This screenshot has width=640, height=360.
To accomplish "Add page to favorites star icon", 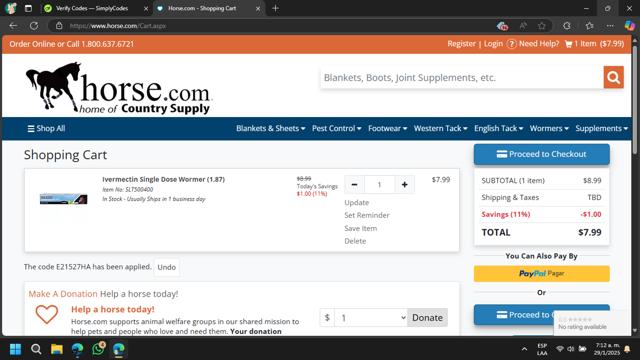I will 542,26.
